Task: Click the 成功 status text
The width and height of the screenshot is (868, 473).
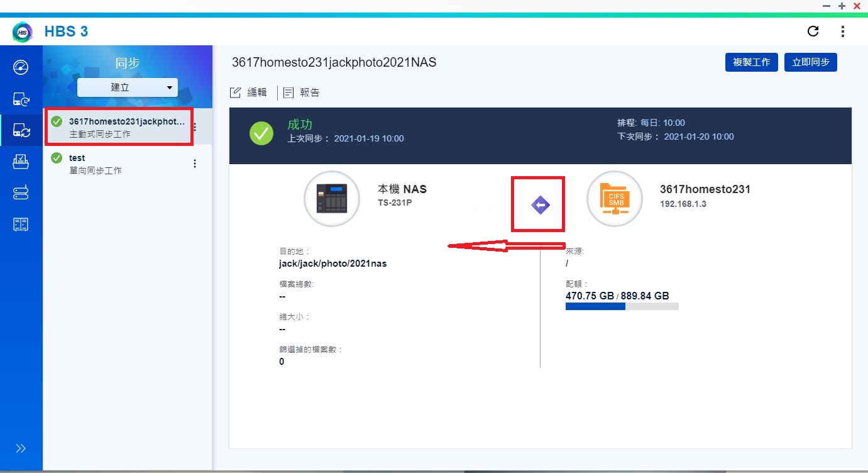Action: (300, 125)
